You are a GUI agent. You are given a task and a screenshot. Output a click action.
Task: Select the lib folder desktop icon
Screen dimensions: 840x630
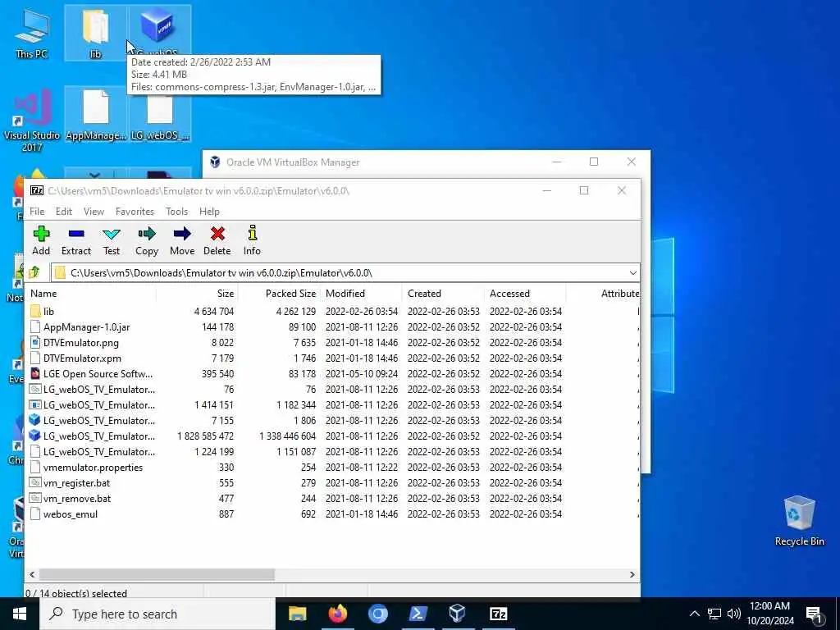pos(95,34)
